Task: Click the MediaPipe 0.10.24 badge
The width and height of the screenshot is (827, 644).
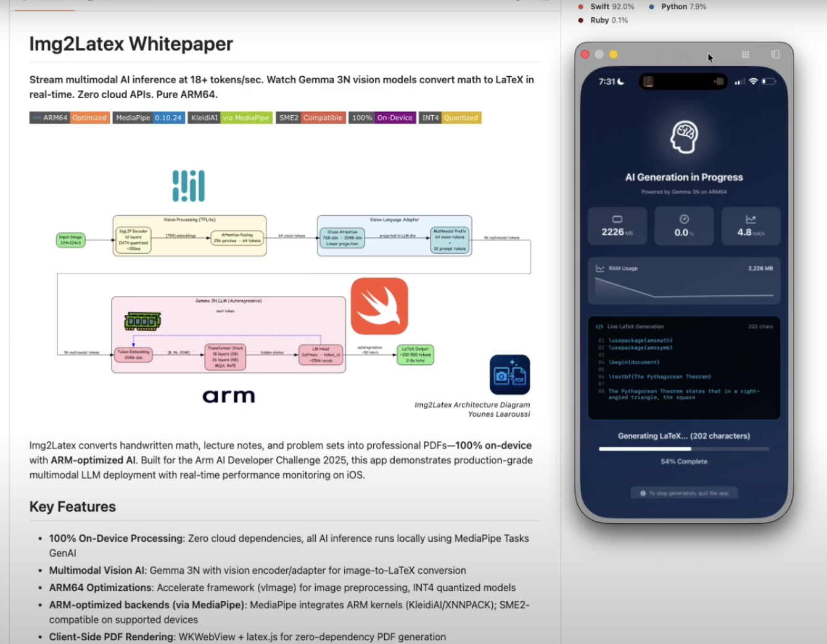Action: [149, 118]
